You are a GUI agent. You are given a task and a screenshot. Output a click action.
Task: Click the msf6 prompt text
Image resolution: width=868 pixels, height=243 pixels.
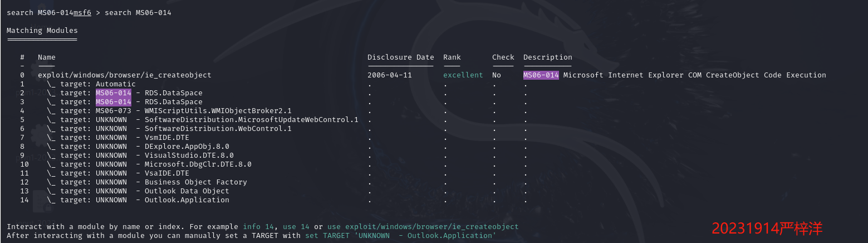(82, 13)
